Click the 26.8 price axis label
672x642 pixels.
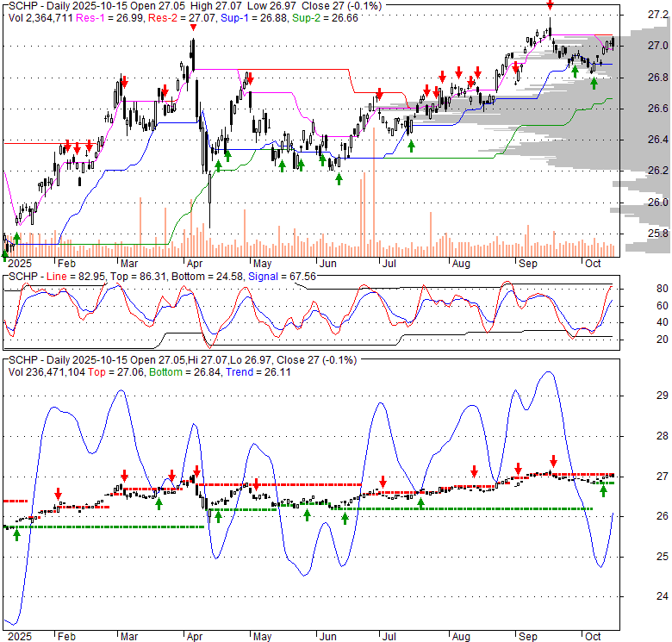click(658, 78)
